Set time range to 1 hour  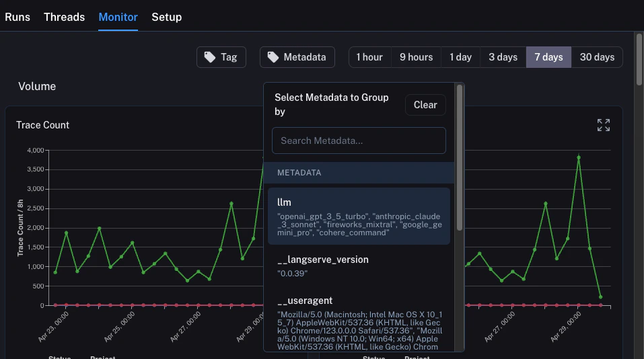click(x=369, y=57)
